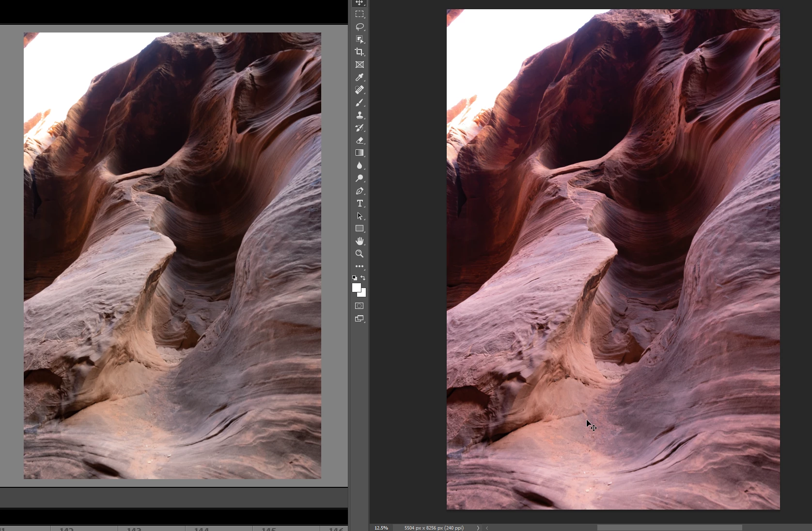Open the background color picker swatch

tap(363, 294)
